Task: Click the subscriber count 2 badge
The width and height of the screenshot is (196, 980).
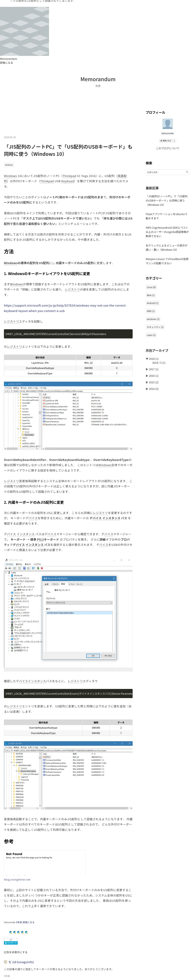Action: tap(174, 141)
